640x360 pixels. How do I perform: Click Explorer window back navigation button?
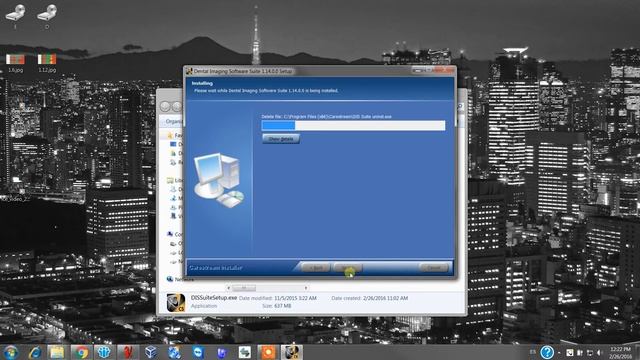click(165, 107)
